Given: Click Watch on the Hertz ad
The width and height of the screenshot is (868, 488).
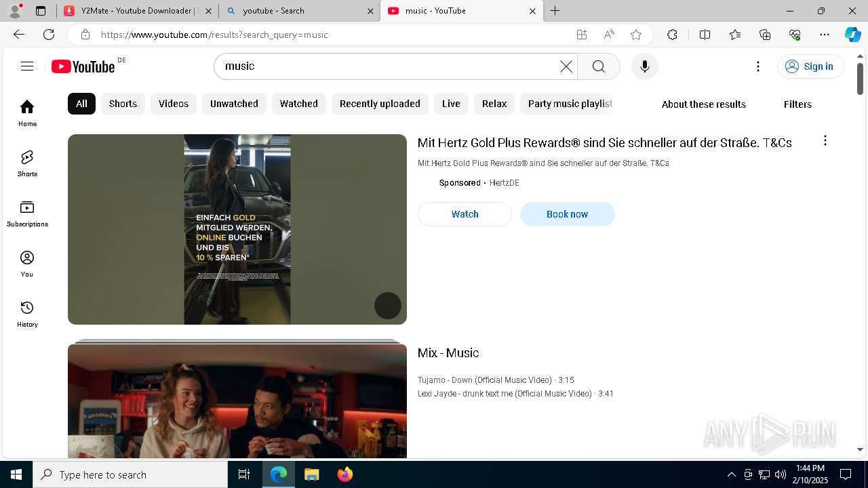Looking at the screenshot, I should point(465,214).
